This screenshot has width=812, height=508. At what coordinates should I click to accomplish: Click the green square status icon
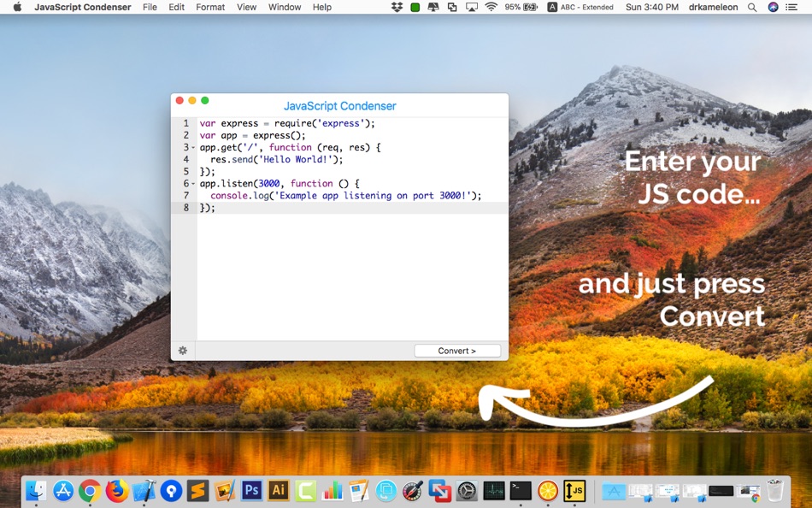pyautogui.click(x=415, y=7)
